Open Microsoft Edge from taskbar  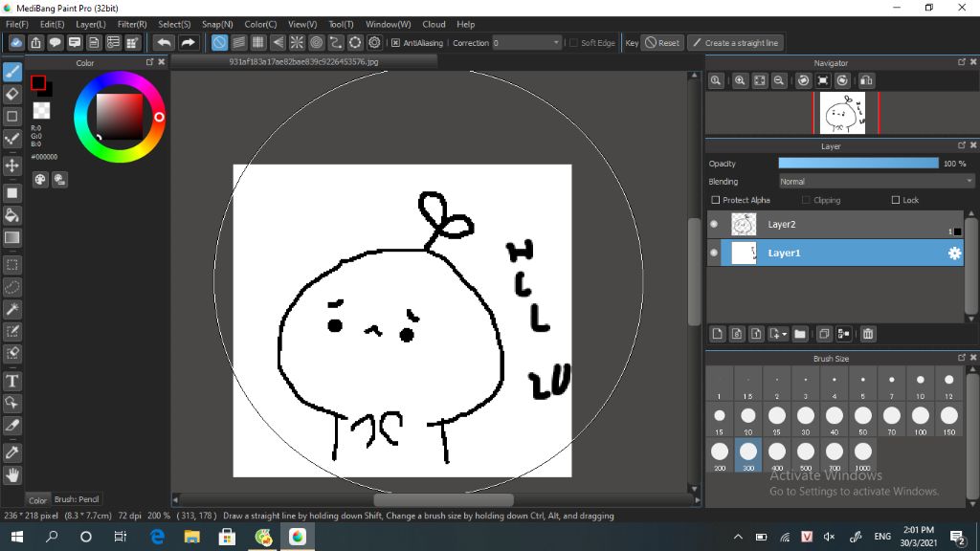[x=158, y=537]
